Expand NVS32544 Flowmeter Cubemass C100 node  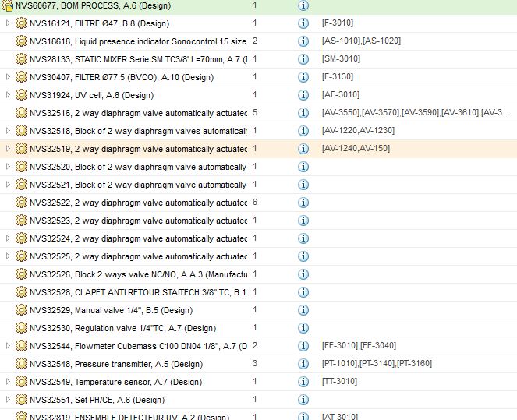coord(8,346)
